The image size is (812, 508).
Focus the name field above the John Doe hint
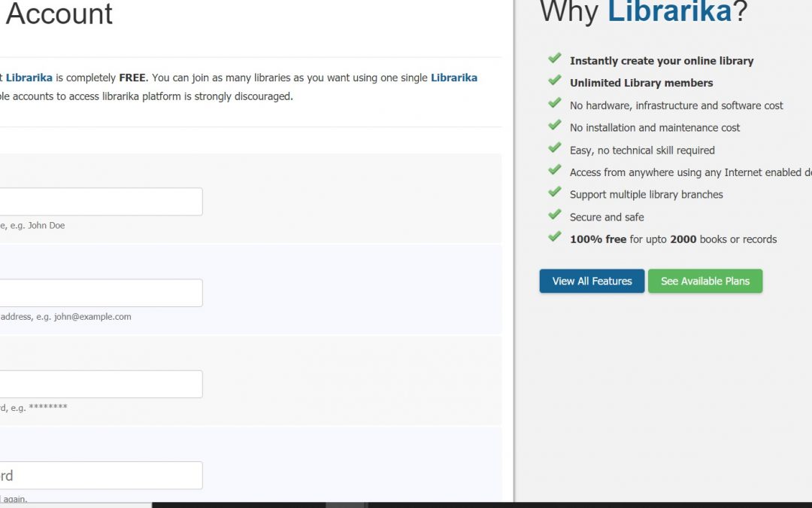coord(101,202)
